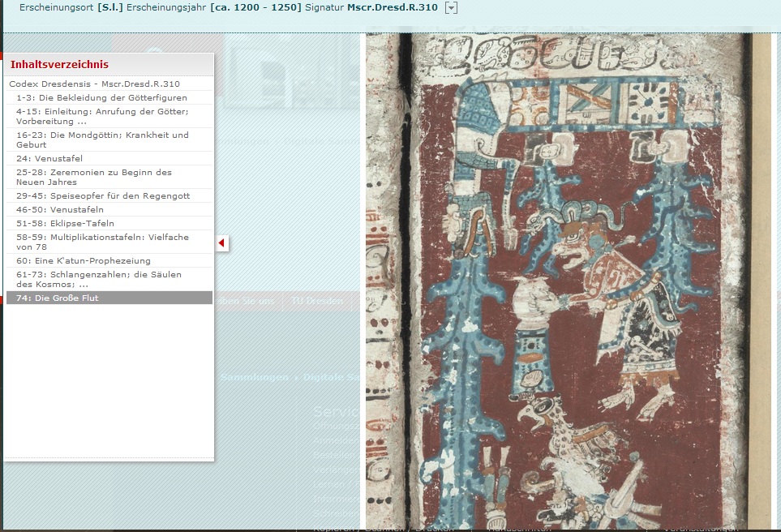Click the Signatur value Mscr.Dresd.R.310
781x532 pixels.
click(393, 7)
